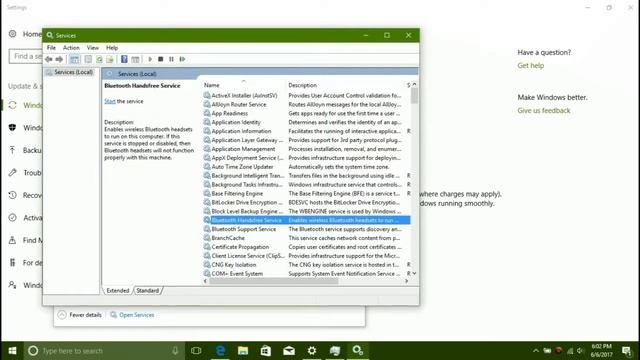Viewport: 640px width, 360px height.
Task: Click Get help in the Settings window
Action: tap(531, 65)
